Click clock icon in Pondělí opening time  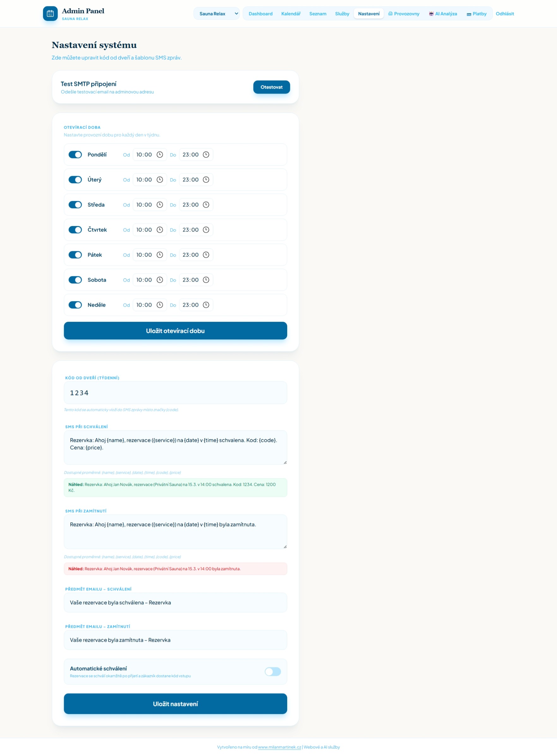(x=160, y=155)
